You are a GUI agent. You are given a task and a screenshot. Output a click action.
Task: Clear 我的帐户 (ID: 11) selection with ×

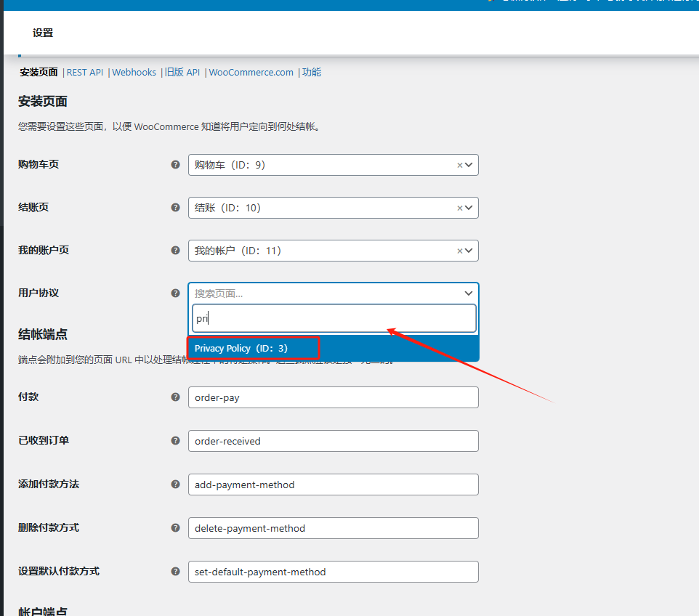pyautogui.click(x=459, y=251)
